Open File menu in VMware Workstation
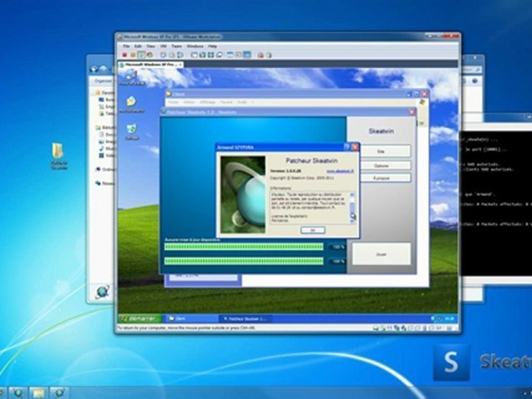The width and height of the screenshot is (532, 399). pyautogui.click(x=126, y=46)
